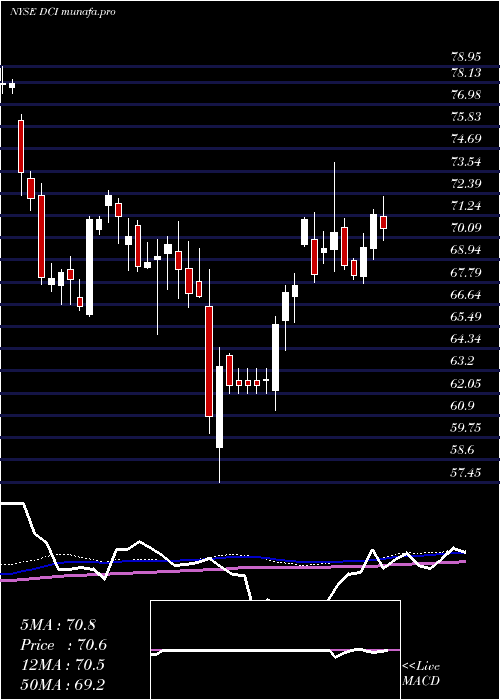Click the 72.39 price axis label
Screen dimensions: 500x700
pyautogui.click(x=466, y=183)
